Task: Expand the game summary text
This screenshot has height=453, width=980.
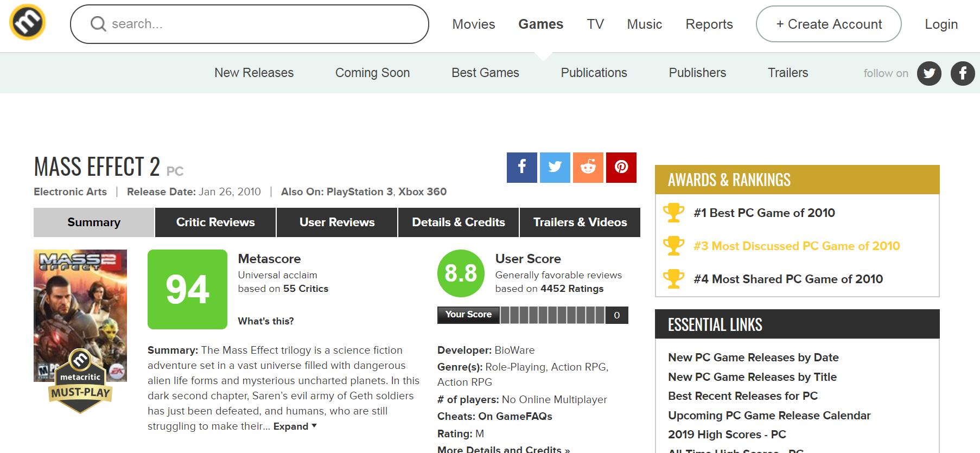Action: pos(295,426)
